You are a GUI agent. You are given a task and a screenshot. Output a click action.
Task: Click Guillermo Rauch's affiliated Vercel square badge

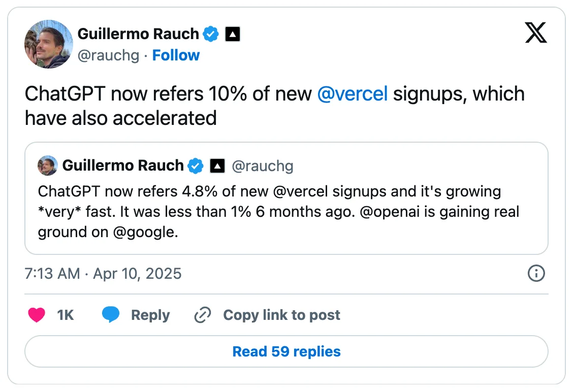232,34
